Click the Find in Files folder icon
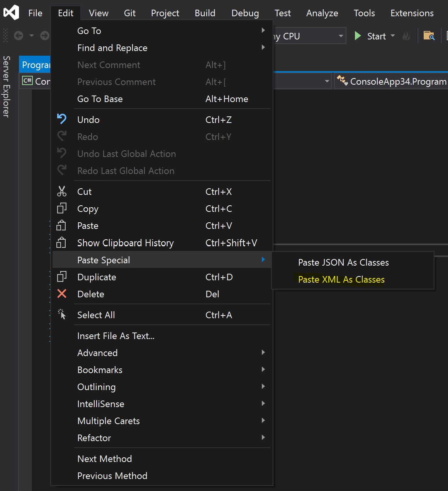 click(429, 36)
